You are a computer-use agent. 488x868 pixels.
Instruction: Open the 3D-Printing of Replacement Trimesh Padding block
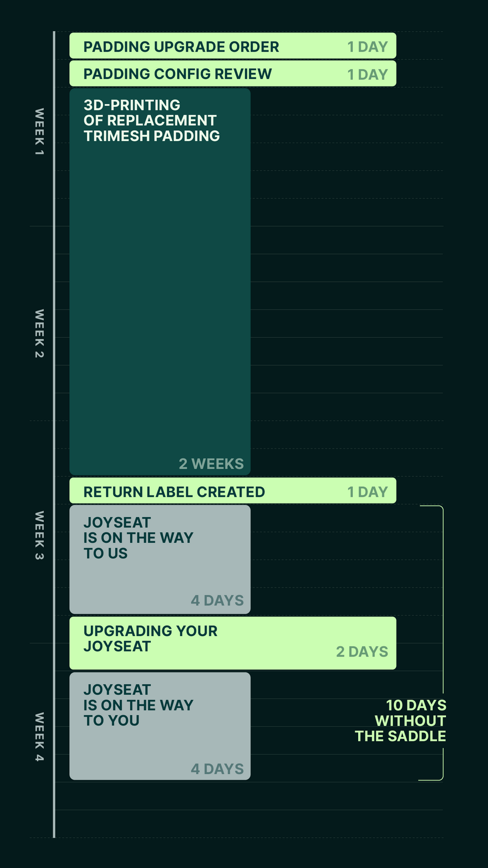tap(160, 282)
